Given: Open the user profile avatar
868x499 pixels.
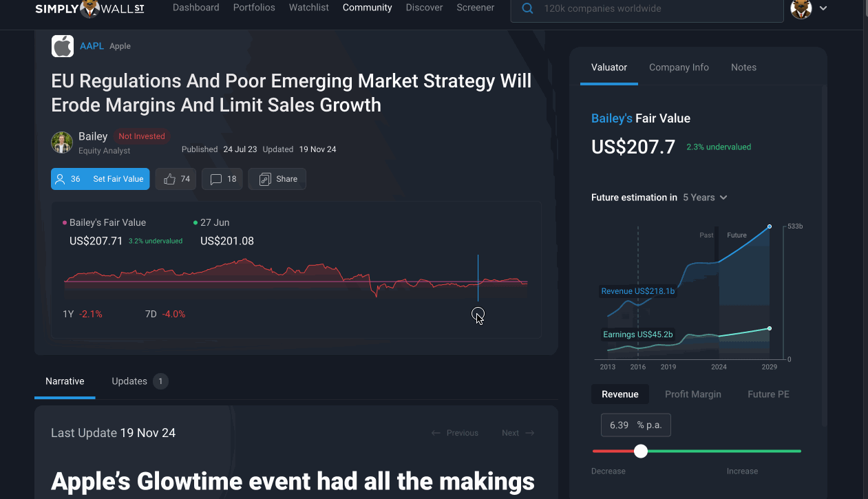Looking at the screenshot, I should point(801,9).
